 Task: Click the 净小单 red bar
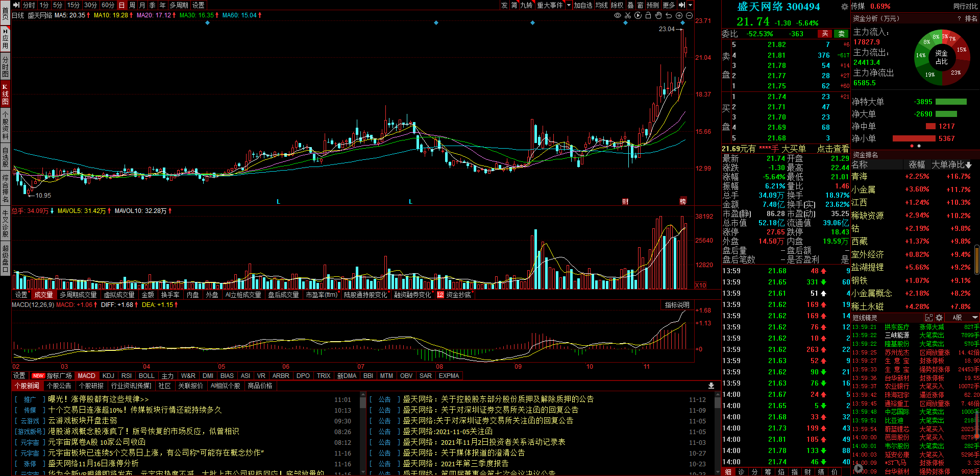(x=914, y=138)
